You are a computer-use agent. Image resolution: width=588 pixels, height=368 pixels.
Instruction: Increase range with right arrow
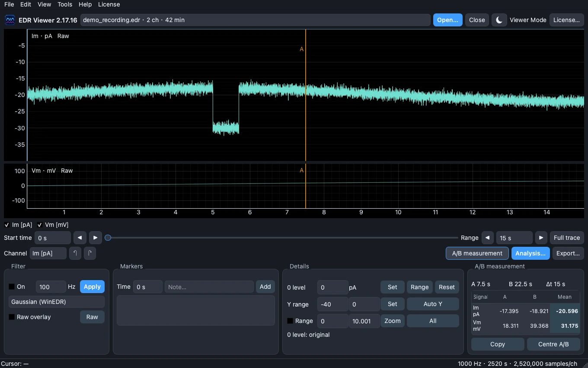click(x=541, y=238)
